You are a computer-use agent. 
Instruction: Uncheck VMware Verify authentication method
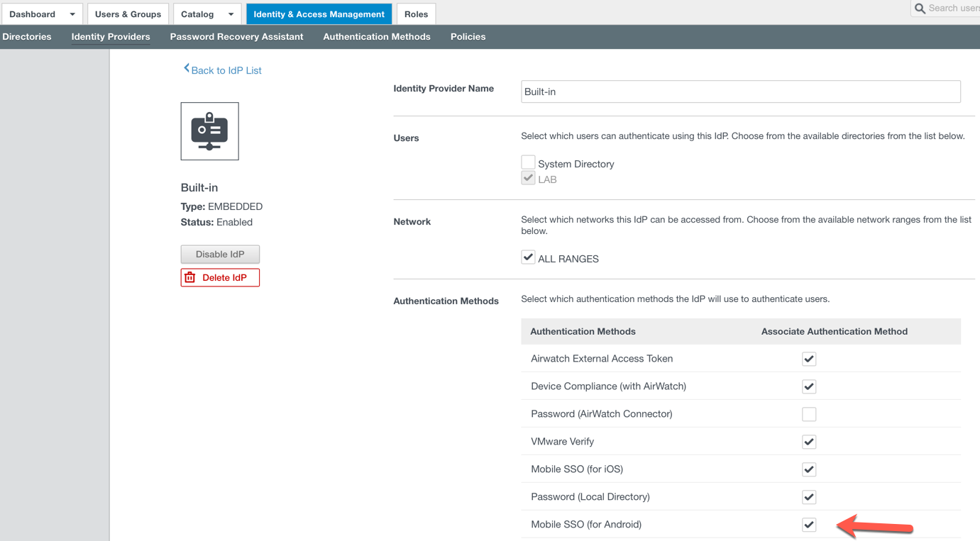pos(809,442)
